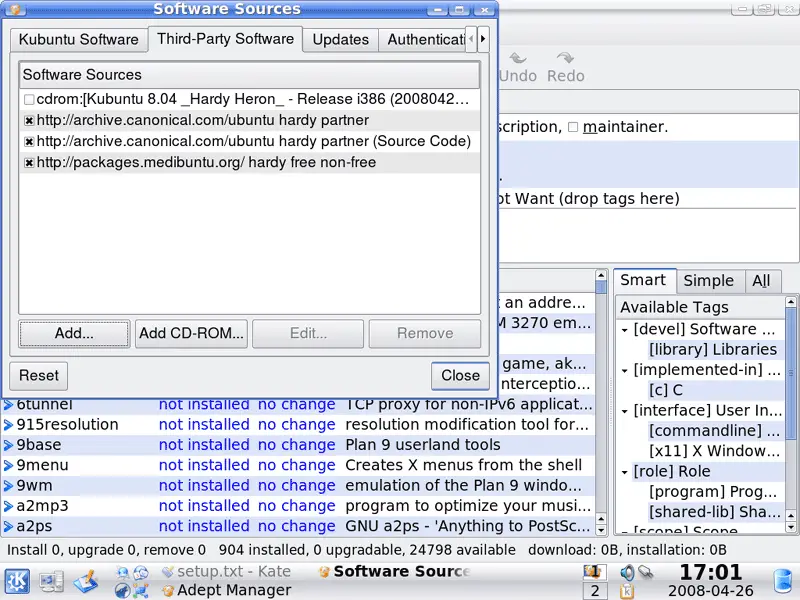
Task: Click the package list scrollbar down arrow
Action: tap(601, 531)
